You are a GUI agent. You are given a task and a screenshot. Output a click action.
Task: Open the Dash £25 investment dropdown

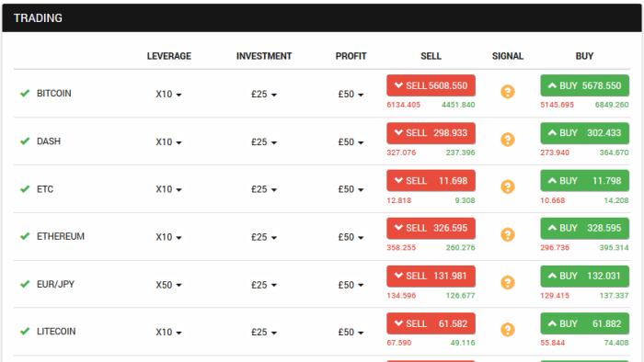pyautogui.click(x=264, y=142)
